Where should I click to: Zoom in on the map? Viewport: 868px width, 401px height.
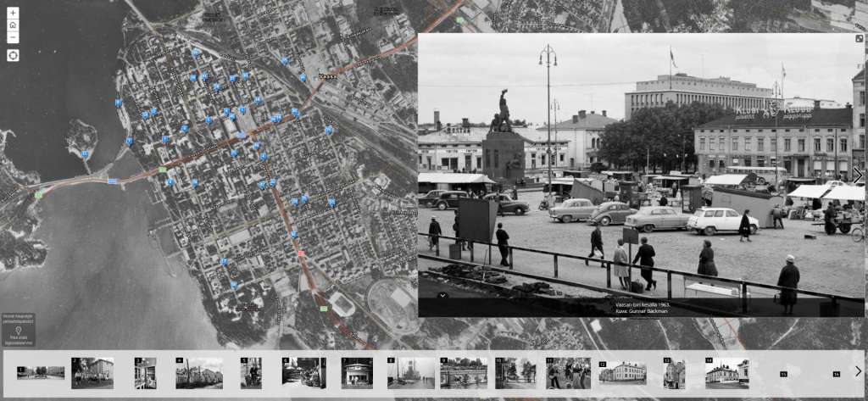tap(13, 13)
